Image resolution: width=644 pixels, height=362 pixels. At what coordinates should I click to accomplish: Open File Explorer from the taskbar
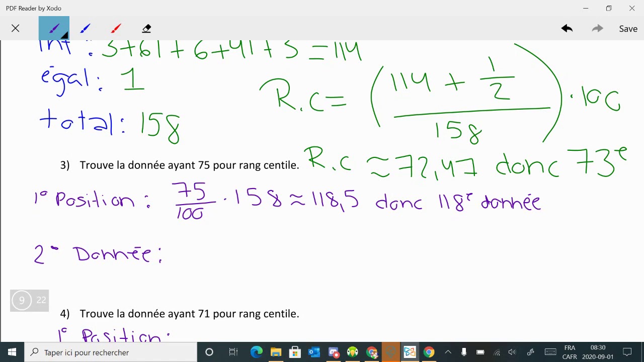pos(276,352)
